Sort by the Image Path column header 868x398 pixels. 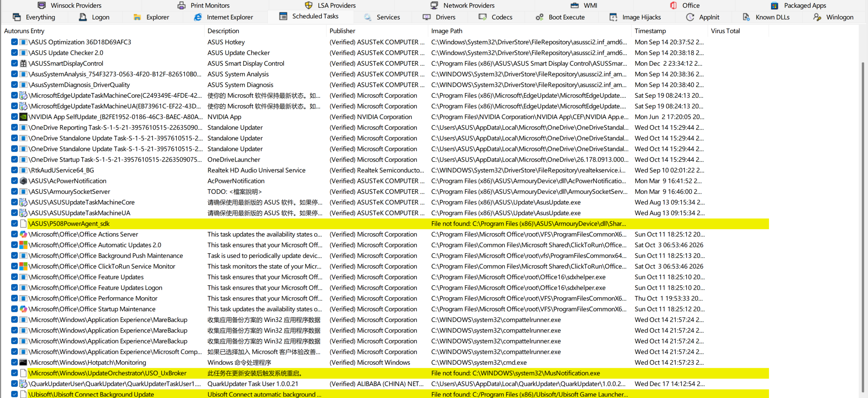tap(530, 31)
